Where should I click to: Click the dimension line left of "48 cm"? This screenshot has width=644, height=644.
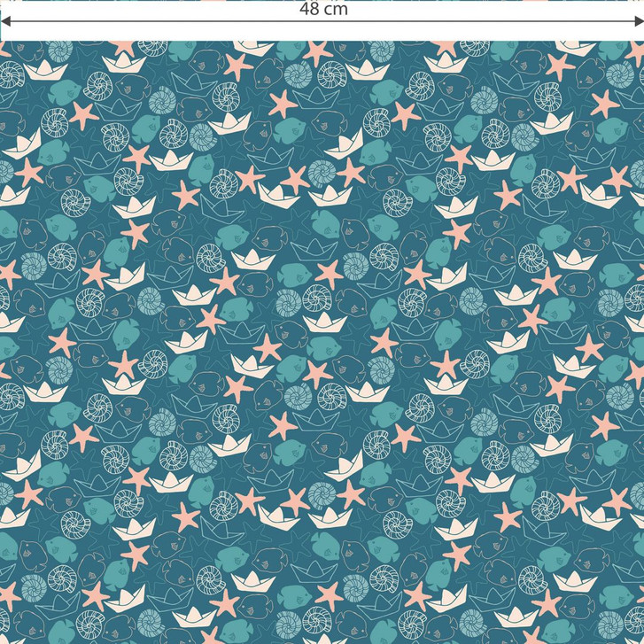[151, 21]
